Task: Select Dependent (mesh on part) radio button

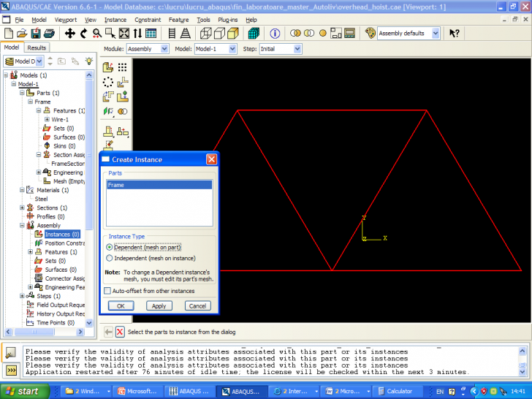Action: (110, 247)
